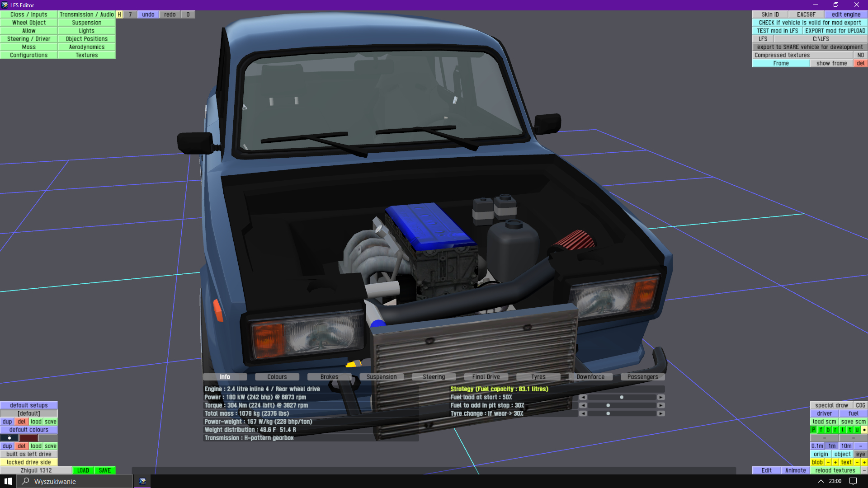Select the dark red default colour swatch
Viewport: 868px width, 488px height.
28,438
